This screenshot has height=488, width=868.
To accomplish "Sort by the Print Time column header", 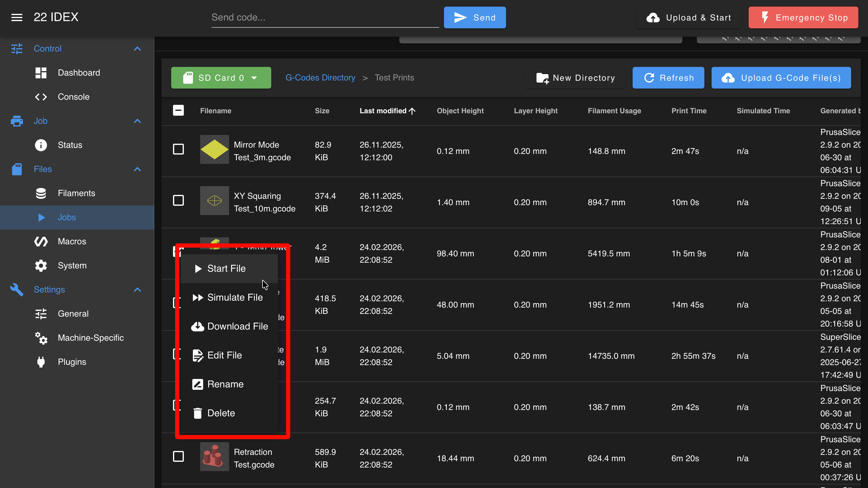I will coord(689,111).
